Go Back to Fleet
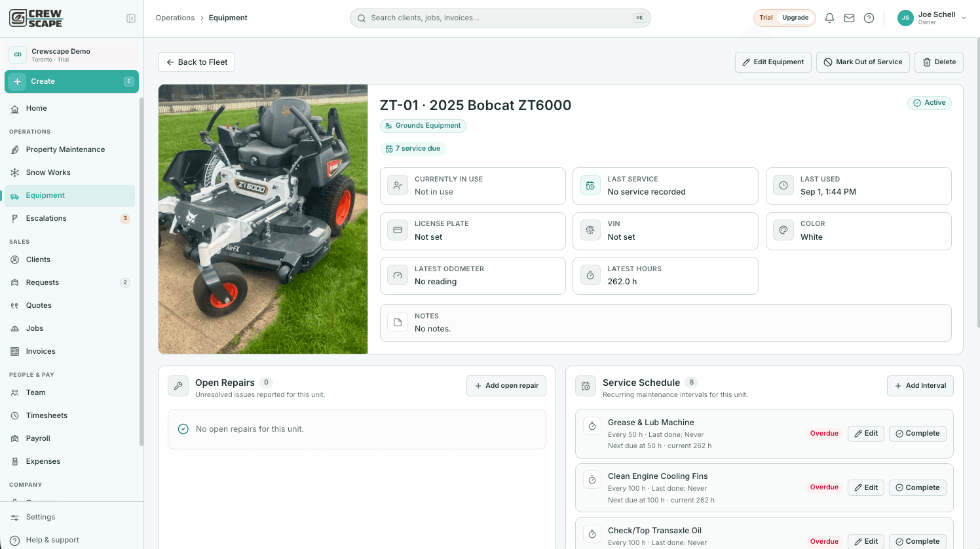The width and height of the screenshot is (980, 549). (197, 62)
